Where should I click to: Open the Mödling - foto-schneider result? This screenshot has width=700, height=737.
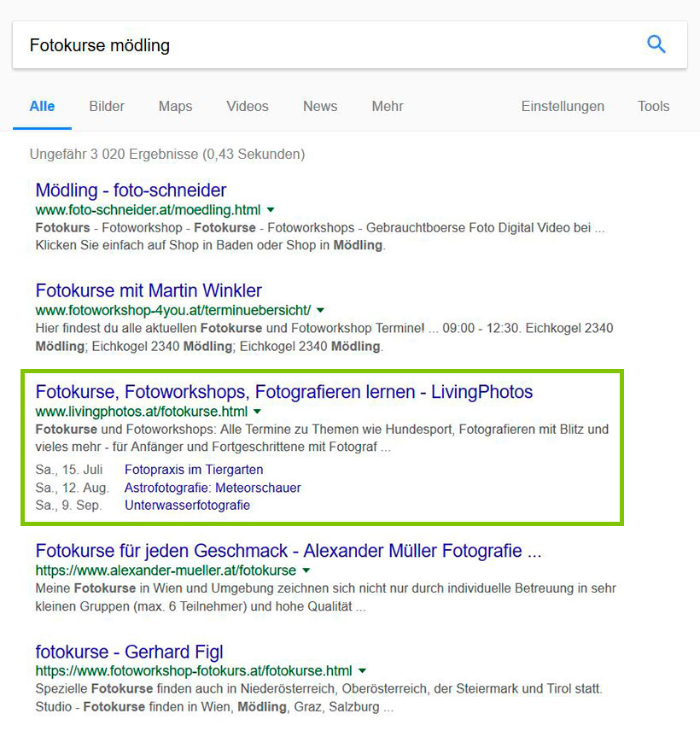tap(131, 190)
